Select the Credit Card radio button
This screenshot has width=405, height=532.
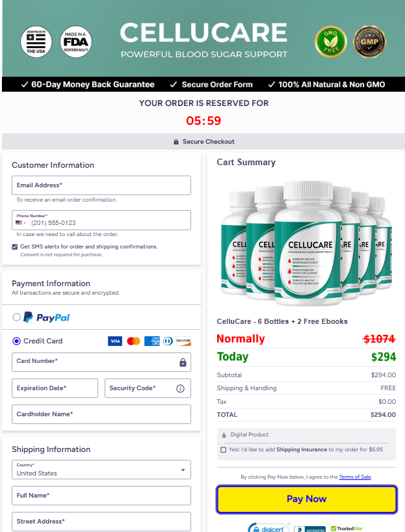click(16, 341)
